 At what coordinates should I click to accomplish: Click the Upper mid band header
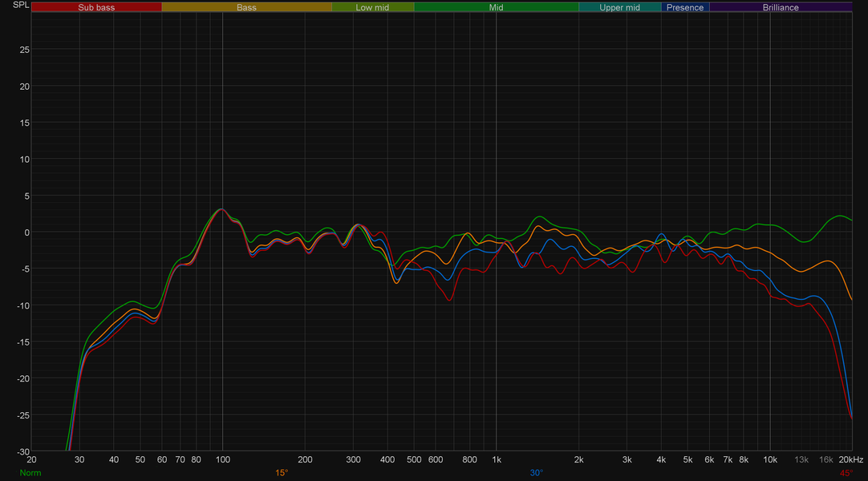pos(619,7)
